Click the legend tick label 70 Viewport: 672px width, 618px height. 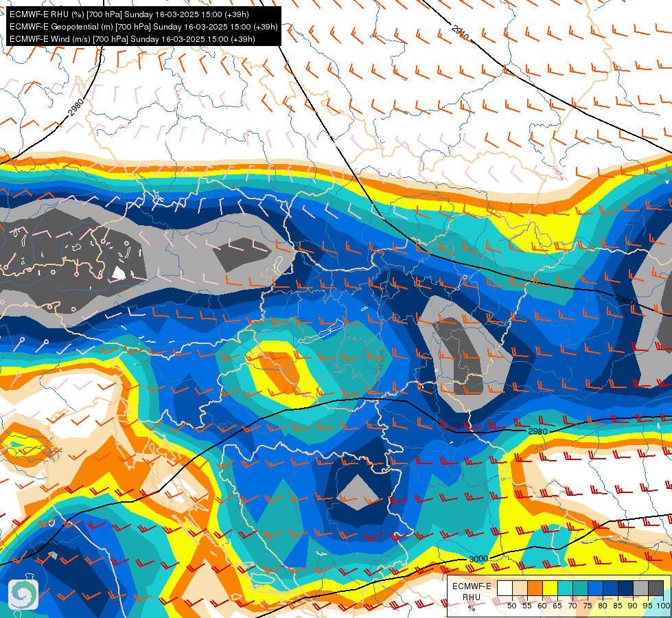[572, 606]
